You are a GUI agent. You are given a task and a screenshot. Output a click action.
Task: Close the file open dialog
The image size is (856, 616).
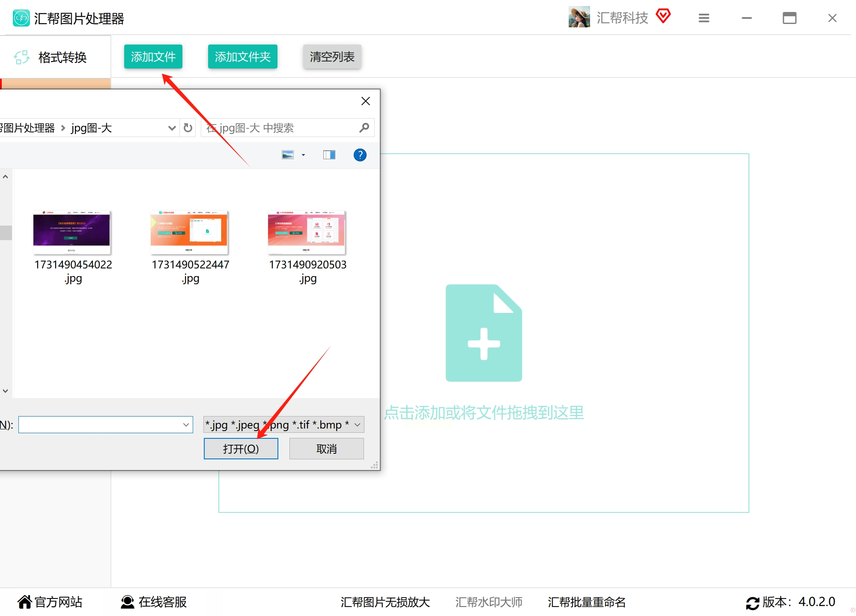[x=365, y=101]
